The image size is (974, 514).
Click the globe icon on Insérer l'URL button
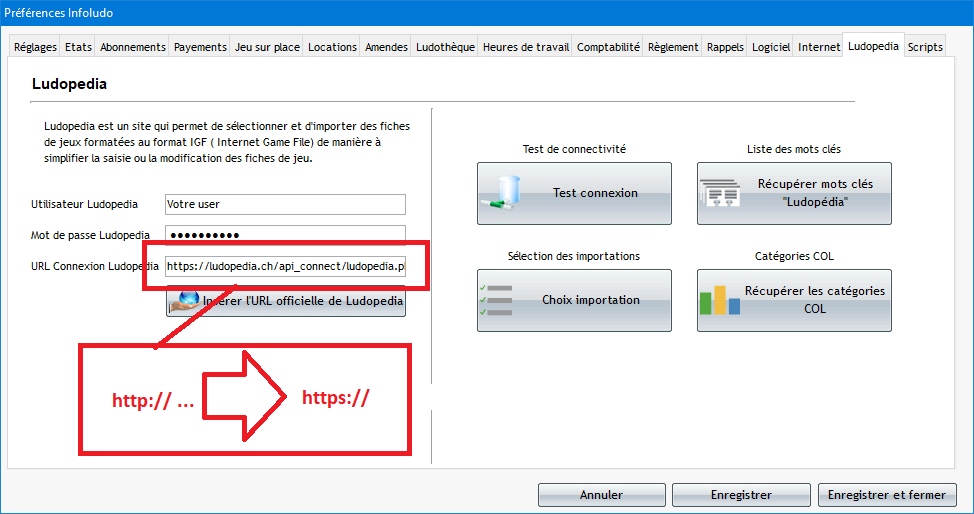tap(185, 301)
